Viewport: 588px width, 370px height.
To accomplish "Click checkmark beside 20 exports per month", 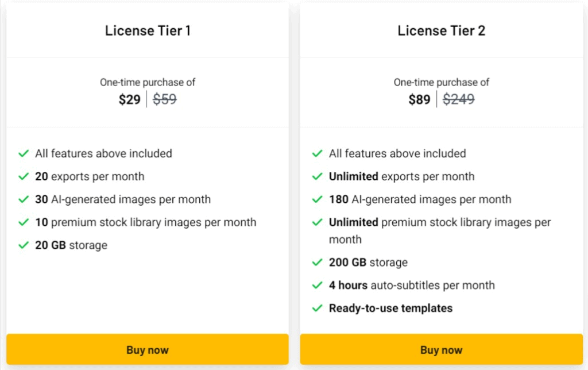I will click(x=24, y=176).
